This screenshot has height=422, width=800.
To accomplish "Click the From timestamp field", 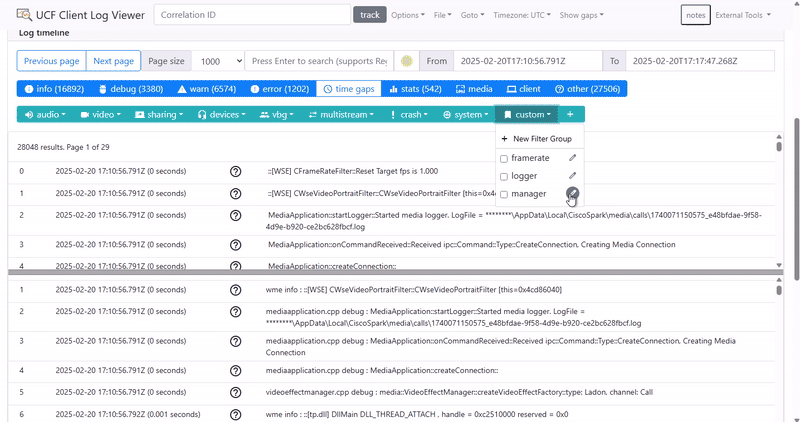I will click(x=528, y=61).
